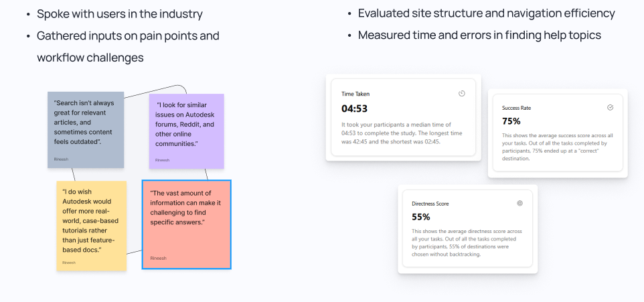Click the 55% directness score value
This screenshot has height=302, width=644.
(421, 217)
